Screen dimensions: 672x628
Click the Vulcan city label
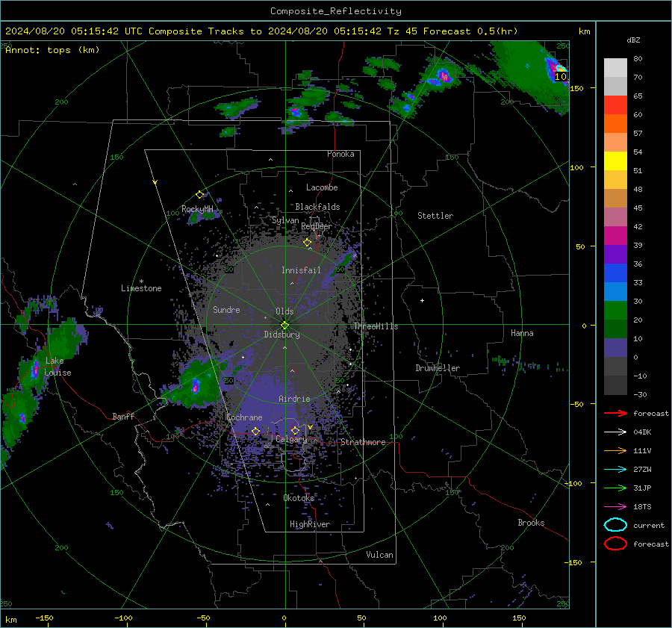[379, 555]
